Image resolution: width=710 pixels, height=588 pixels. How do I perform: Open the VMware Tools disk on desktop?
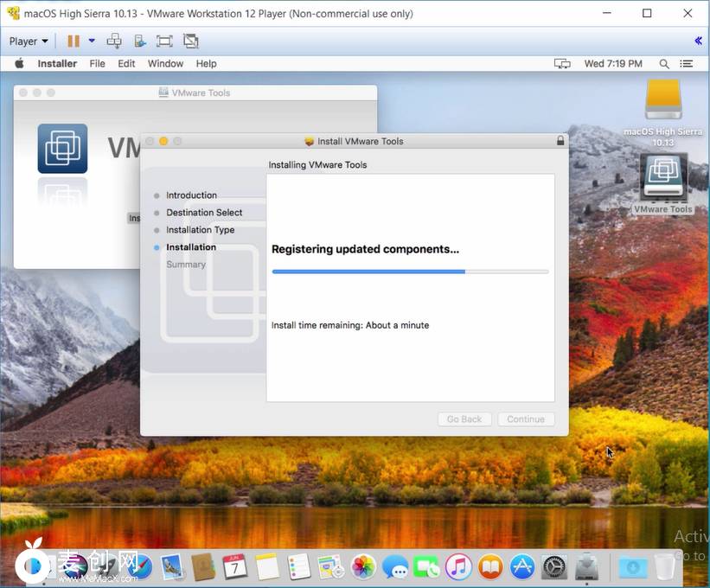coord(663,182)
